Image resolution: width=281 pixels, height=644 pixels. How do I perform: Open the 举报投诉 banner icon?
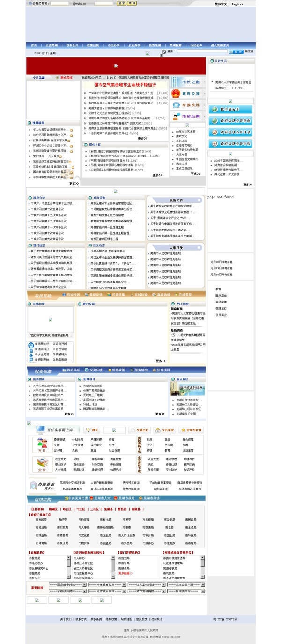187,105
